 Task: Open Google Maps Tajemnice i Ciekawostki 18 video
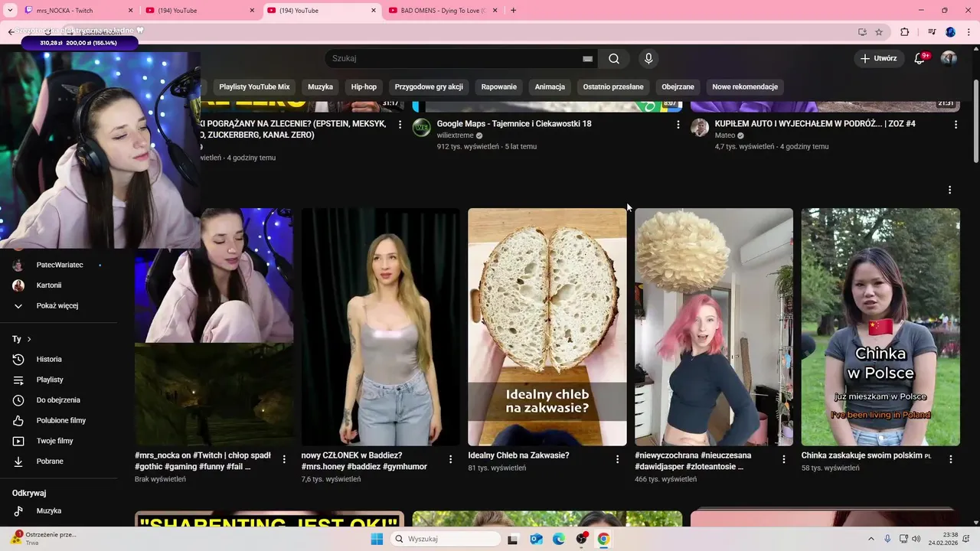pos(514,123)
